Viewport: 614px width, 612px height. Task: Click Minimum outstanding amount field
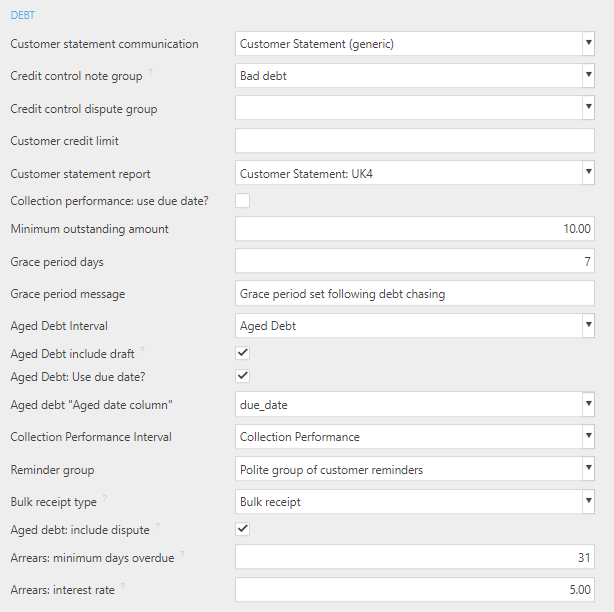pyautogui.click(x=415, y=229)
